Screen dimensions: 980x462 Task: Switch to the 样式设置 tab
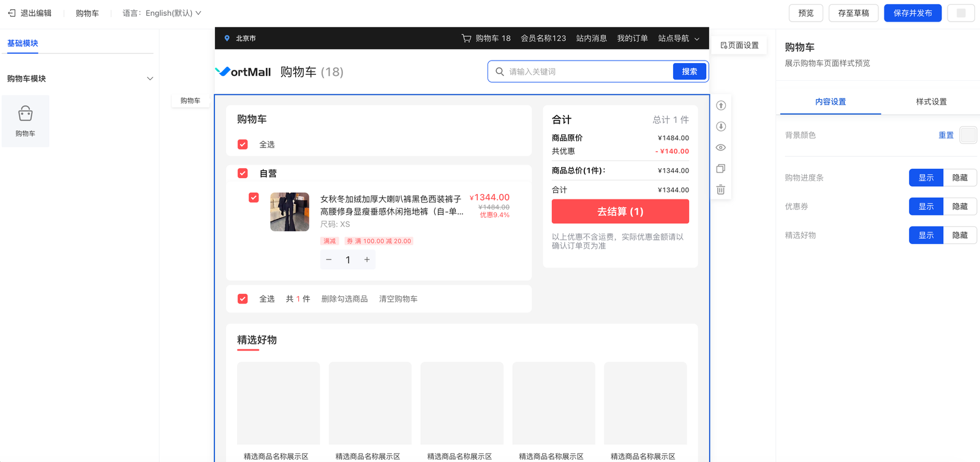[931, 102]
